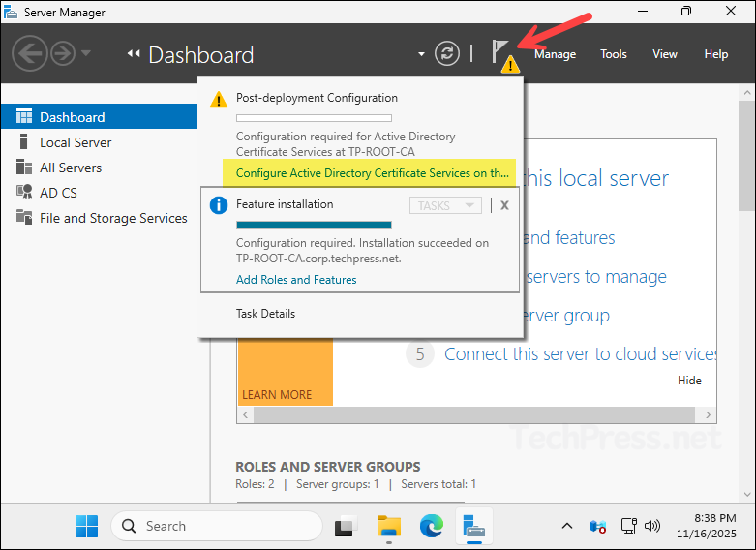Viewport: 756px width, 550px height.
Task: Click the back navigation arrow
Action: click(29, 53)
